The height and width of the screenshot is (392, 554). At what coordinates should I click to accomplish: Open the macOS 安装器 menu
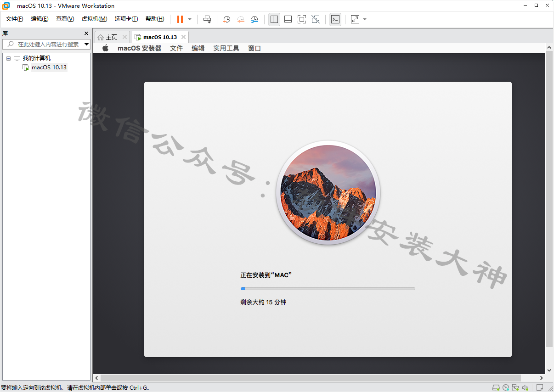(x=140, y=48)
